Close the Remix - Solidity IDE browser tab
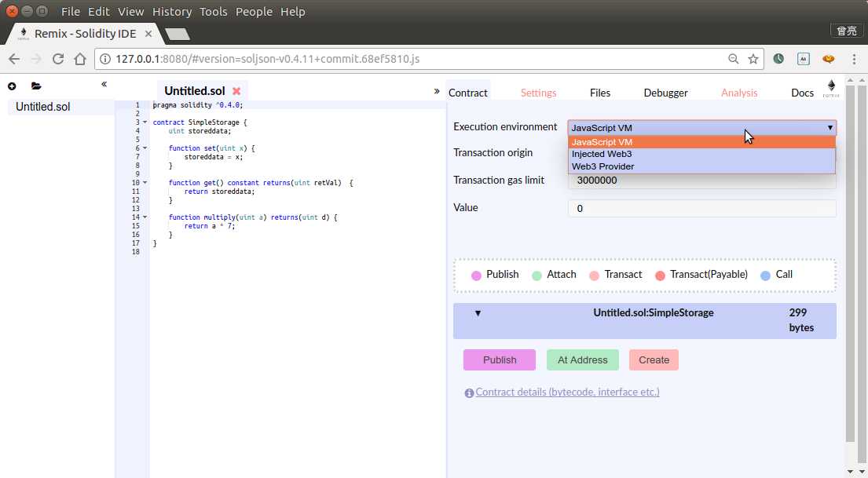This screenshot has height=478, width=868. [x=148, y=34]
